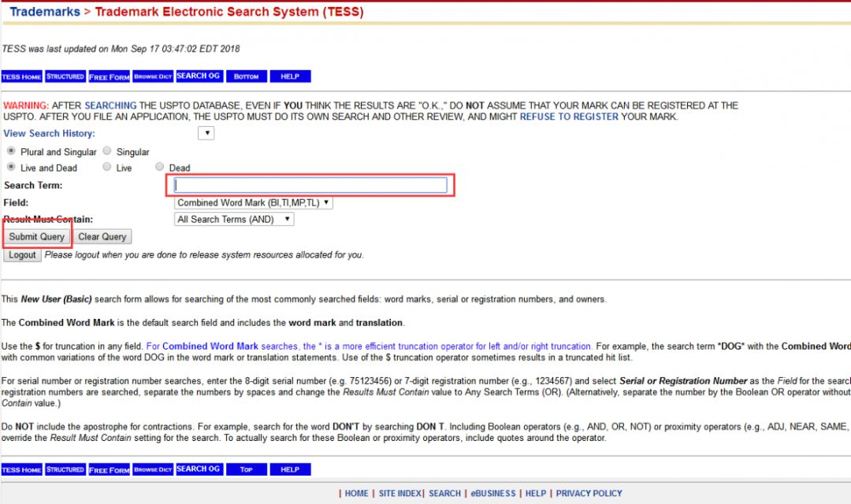Select Live radio button
This screenshot has height=504, width=851.
tap(107, 166)
